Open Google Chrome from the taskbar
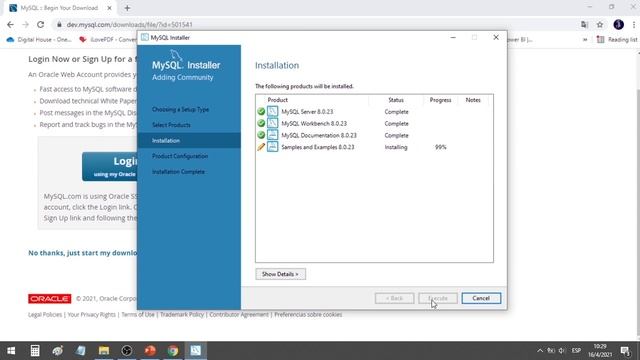 pos(173,350)
